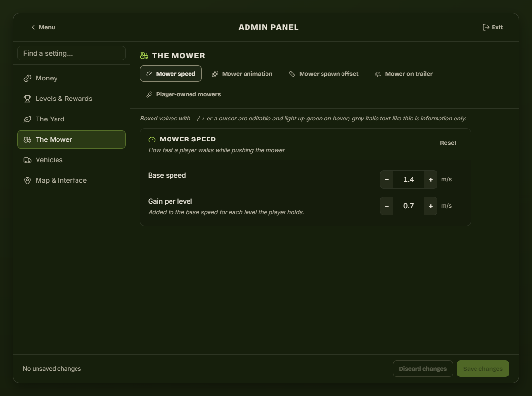Open the Levels & Rewards section
Screen dimensions: 532x396
pyautogui.click(x=71, y=99)
